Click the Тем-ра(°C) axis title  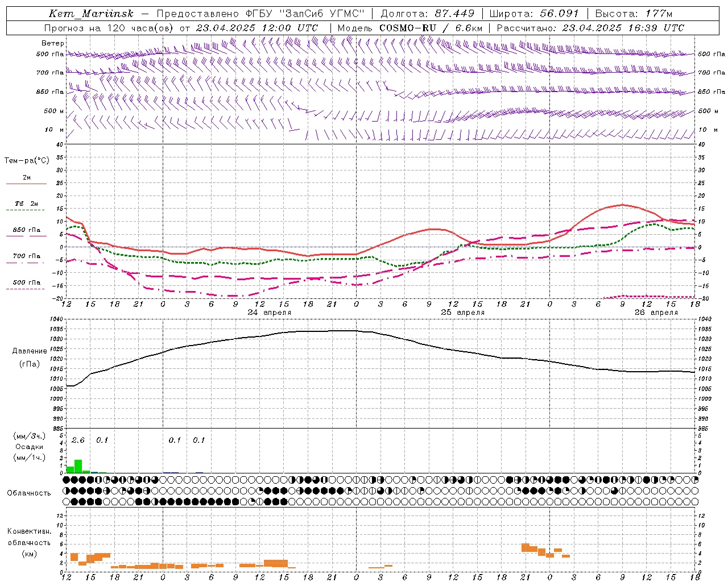(27, 161)
